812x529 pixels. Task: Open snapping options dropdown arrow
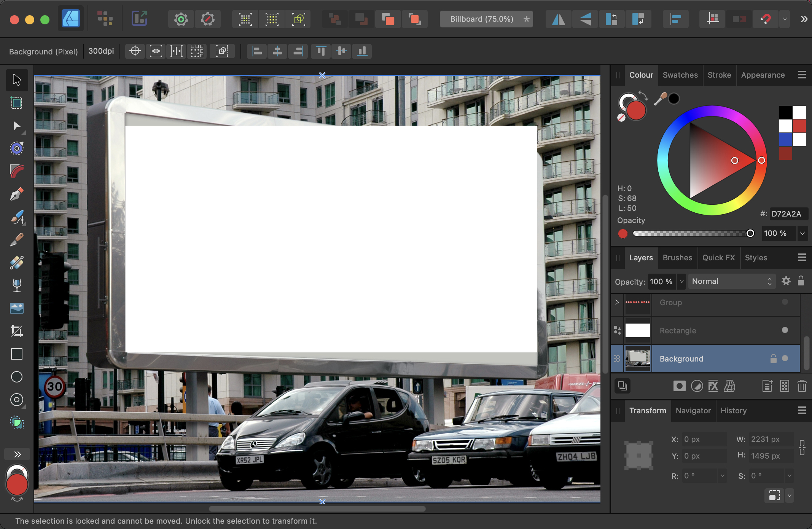785,19
